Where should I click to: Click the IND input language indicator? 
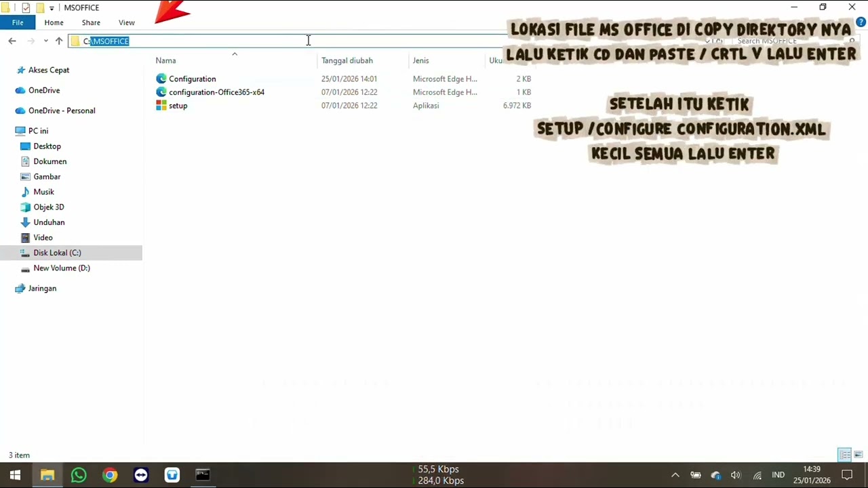tap(778, 475)
